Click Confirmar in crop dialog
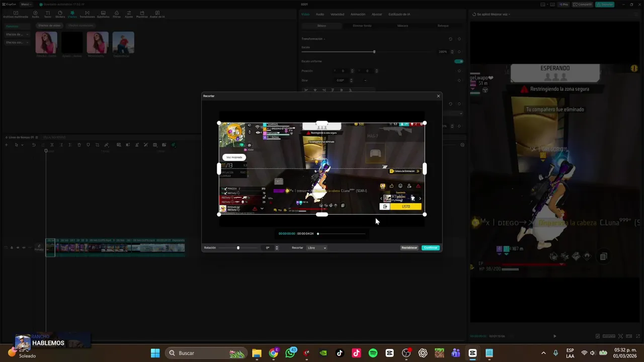This screenshot has width=644, height=362. [431, 248]
